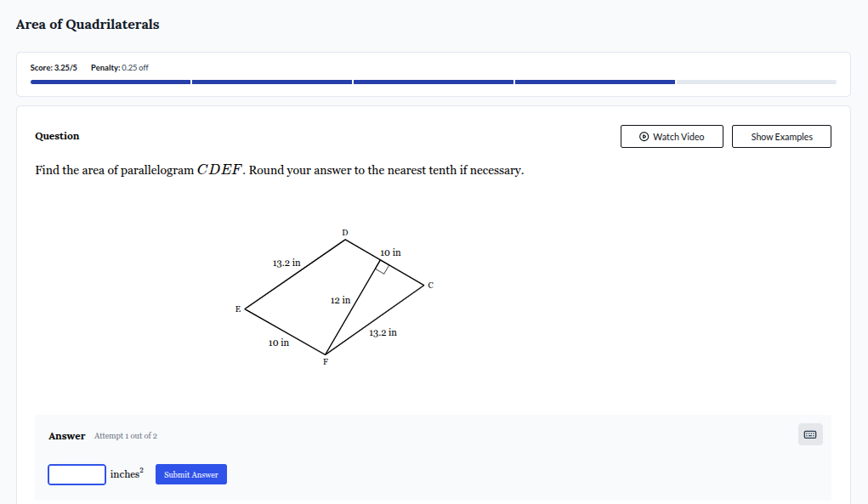This screenshot has width=868, height=504.
Task: Open the keyboard input icon
Action: (809, 433)
